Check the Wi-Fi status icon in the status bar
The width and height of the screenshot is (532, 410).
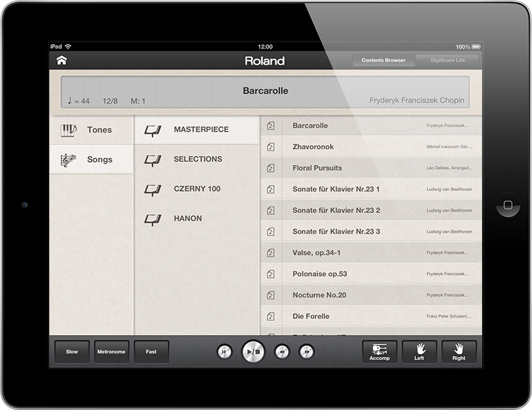point(68,46)
